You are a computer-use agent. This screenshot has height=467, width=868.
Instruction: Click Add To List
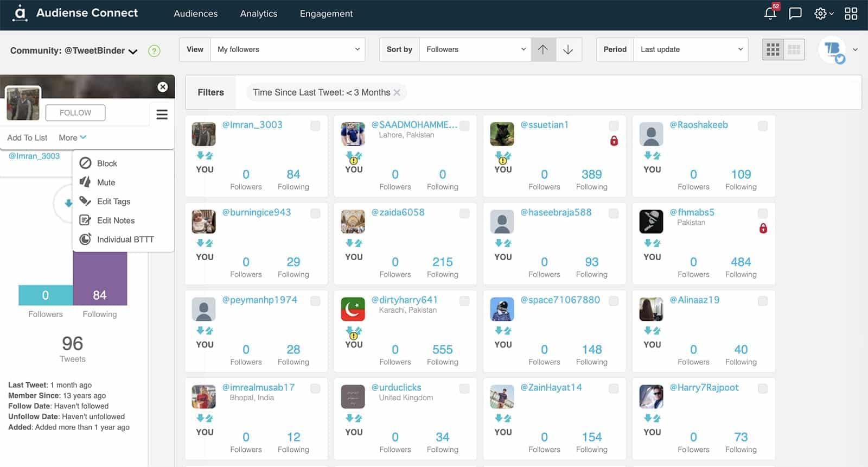(27, 137)
